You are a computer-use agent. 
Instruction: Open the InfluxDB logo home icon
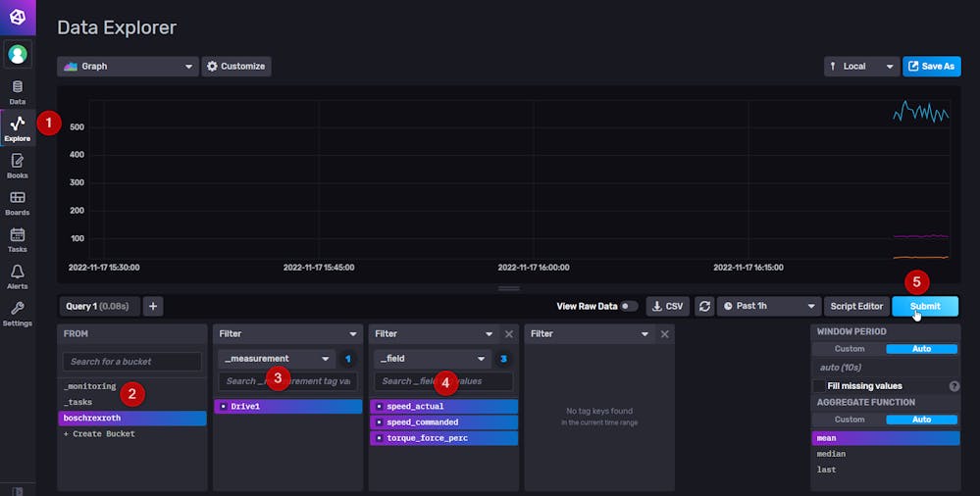pyautogui.click(x=18, y=17)
